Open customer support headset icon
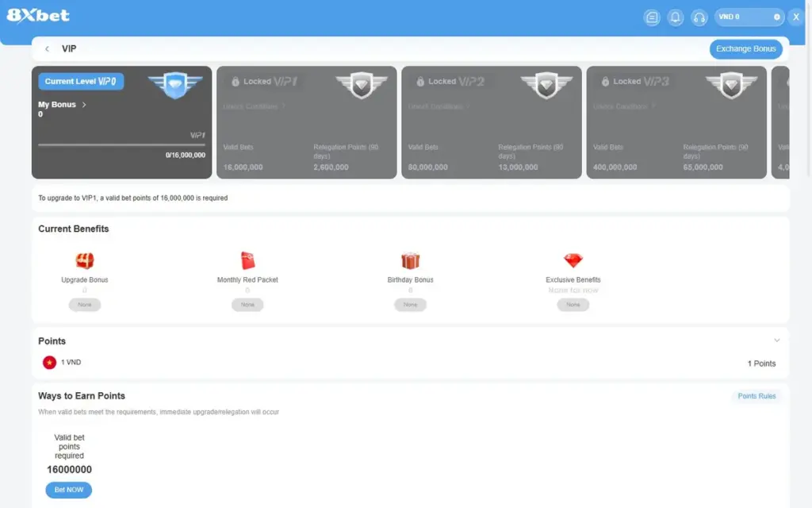 [699, 17]
